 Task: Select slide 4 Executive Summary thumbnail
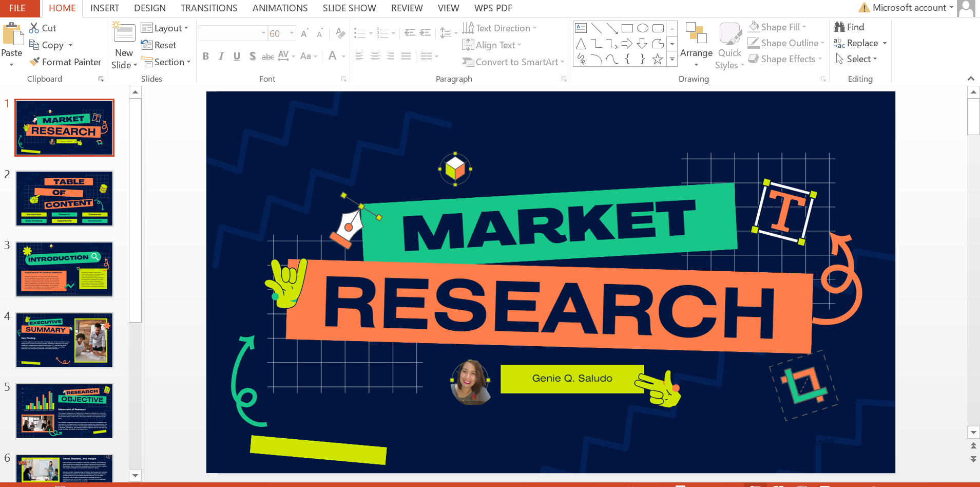coord(64,340)
